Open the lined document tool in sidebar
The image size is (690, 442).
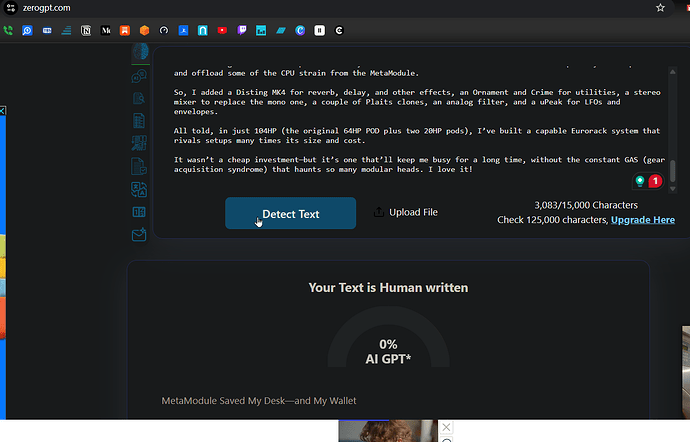[x=139, y=121]
